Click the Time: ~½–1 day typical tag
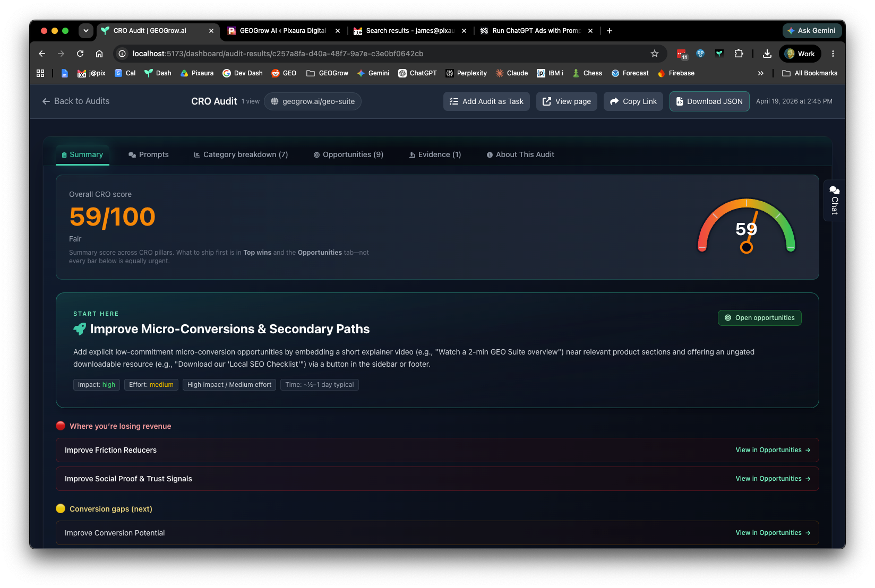 [320, 385]
